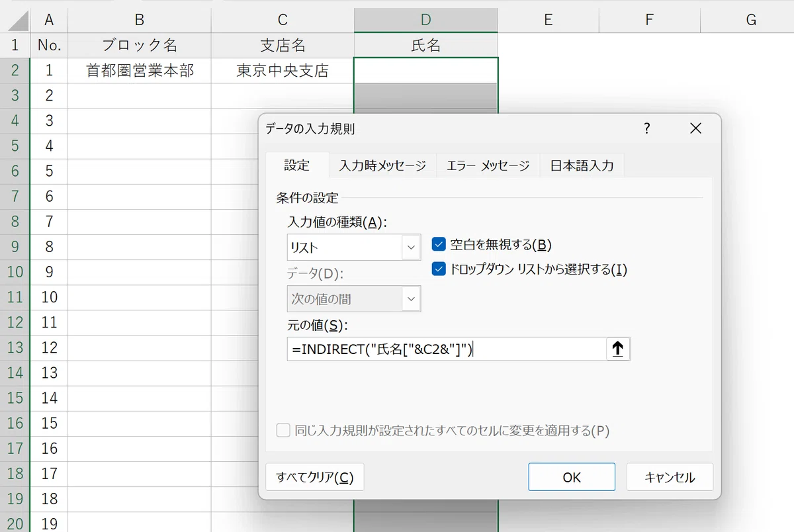Select column D header
794x532 pixels.
point(426,20)
